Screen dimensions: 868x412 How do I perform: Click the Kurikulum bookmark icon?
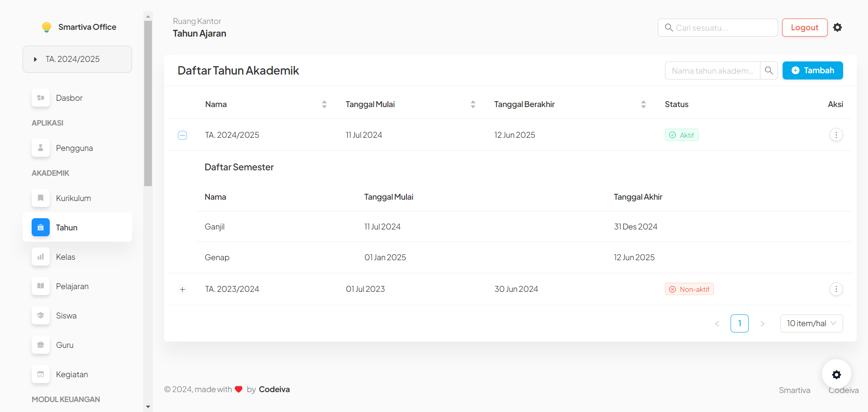tap(41, 198)
